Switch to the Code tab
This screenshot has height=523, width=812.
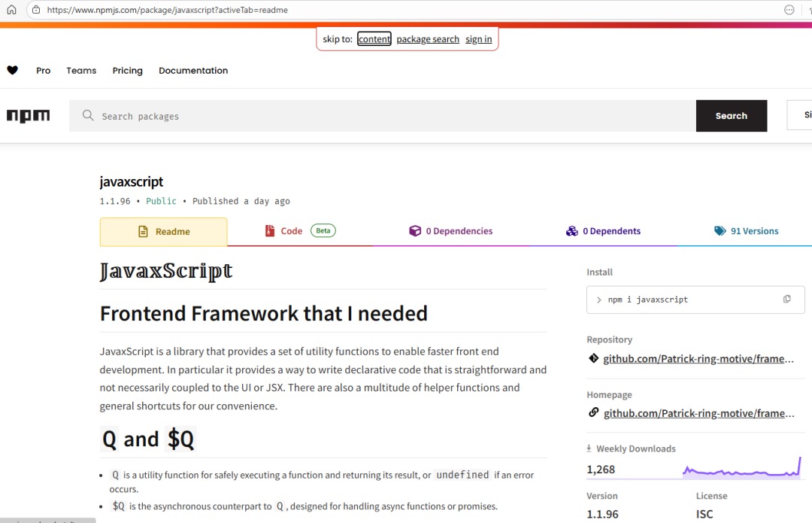[300, 231]
